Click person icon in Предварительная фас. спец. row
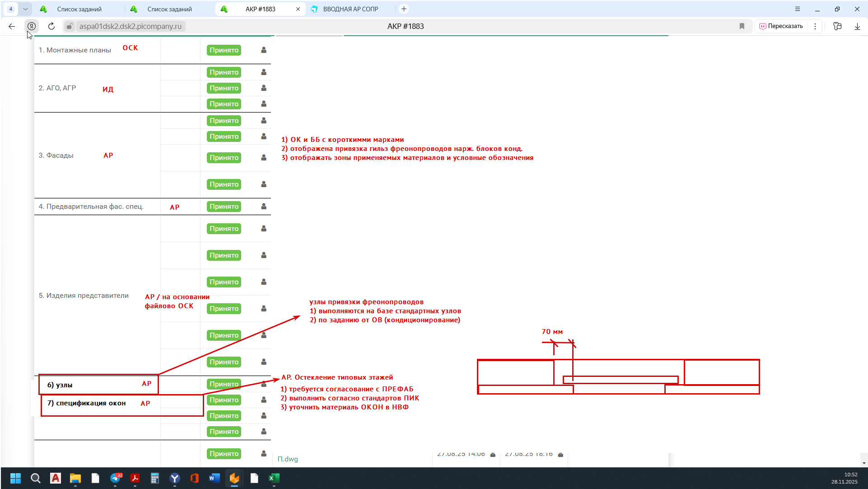Image resolution: width=868 pixels, height=489 pixels. pyautogui.click(x=264, y=207)
